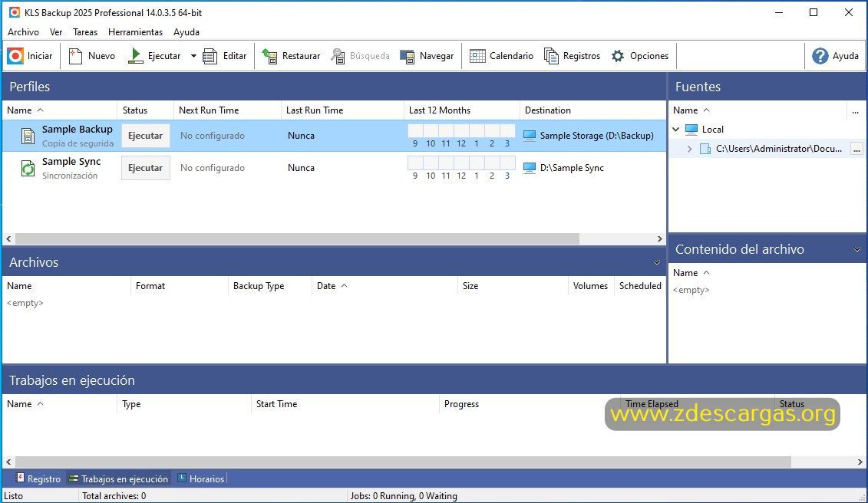Click the ellipsis in Fuentes header column

click(855, 110)
